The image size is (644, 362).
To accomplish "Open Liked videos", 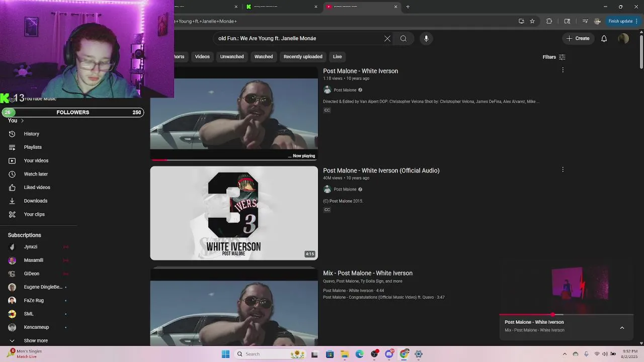I will coord(37,187).
